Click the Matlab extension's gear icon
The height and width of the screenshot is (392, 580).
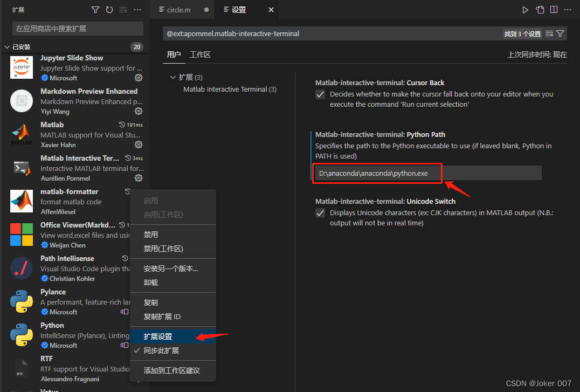139,145
